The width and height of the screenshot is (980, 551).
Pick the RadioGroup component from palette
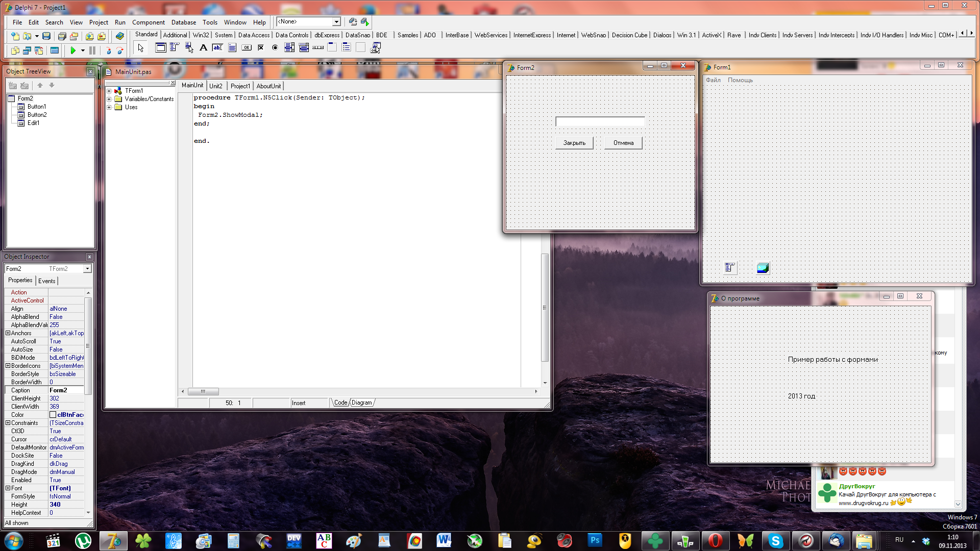click(347, 48)
